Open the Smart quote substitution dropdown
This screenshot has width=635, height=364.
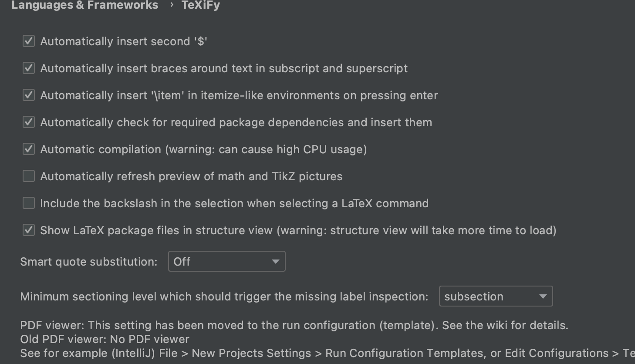226,261
